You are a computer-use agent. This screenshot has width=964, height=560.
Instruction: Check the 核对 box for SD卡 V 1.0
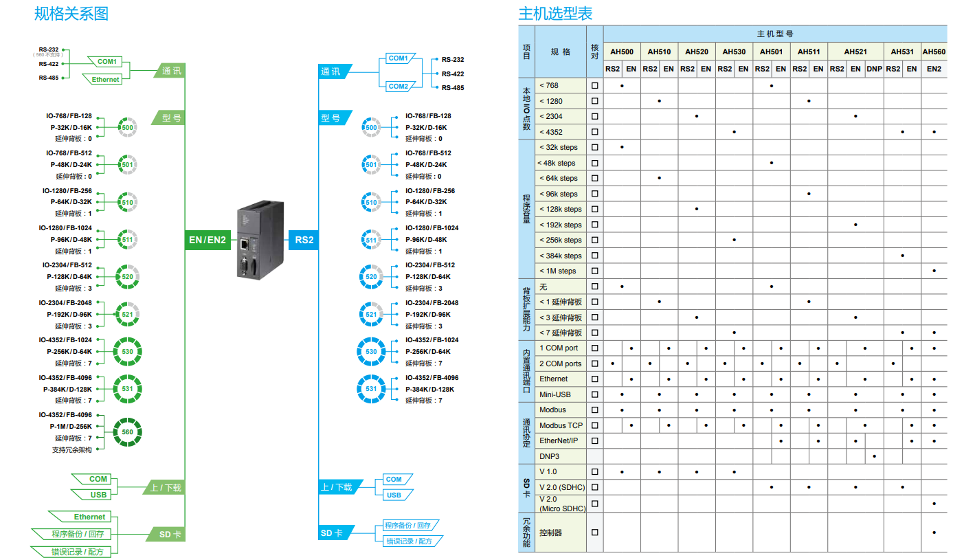(594, 471)
